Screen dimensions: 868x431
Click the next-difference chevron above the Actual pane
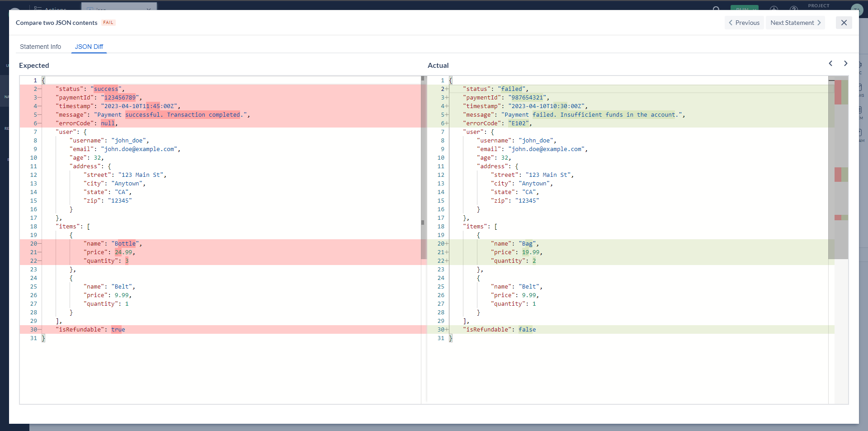(x=846, y=63)
